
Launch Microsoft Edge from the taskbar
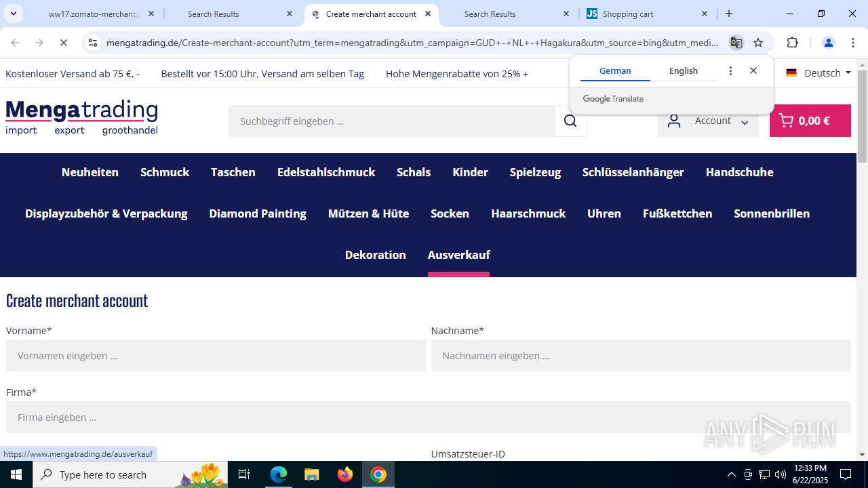point(279,474)
